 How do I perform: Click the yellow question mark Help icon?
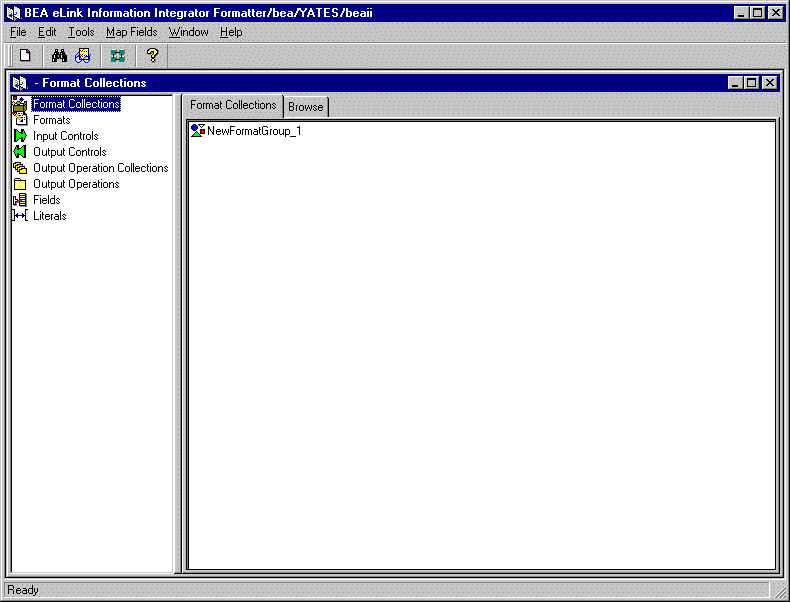[x=152, y=55]
